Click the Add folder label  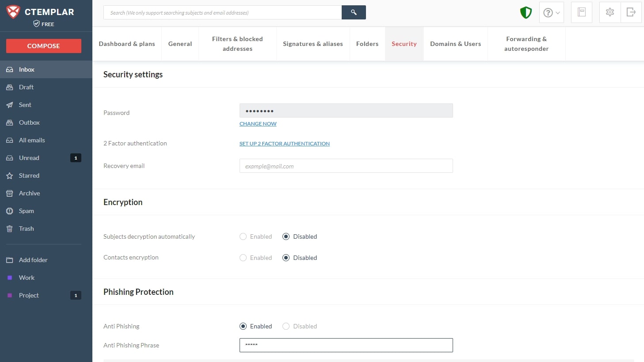pyautogui.click(x=33, y=260)
